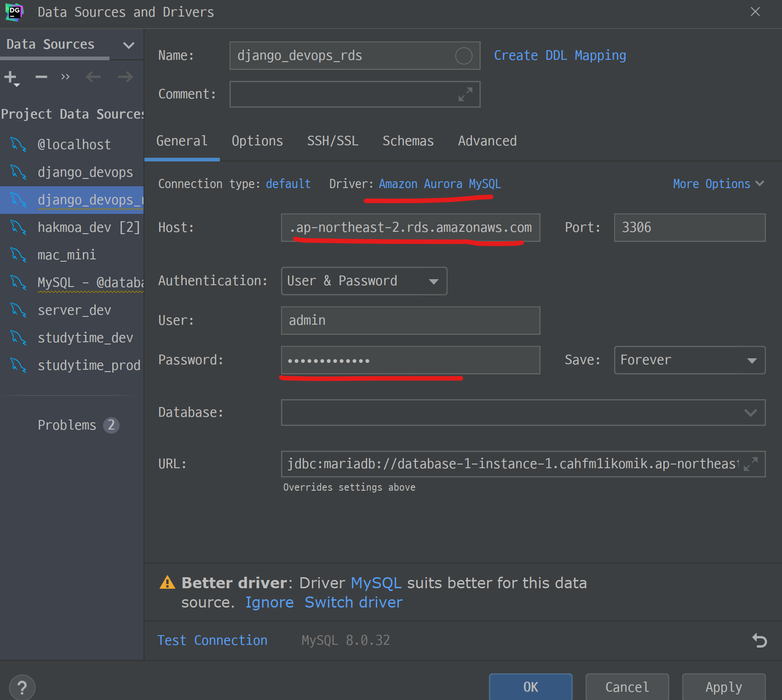Viewport: 782px width, 700px height.
Task: Open the Authentication User & Password dropdown
Action: 364,281
